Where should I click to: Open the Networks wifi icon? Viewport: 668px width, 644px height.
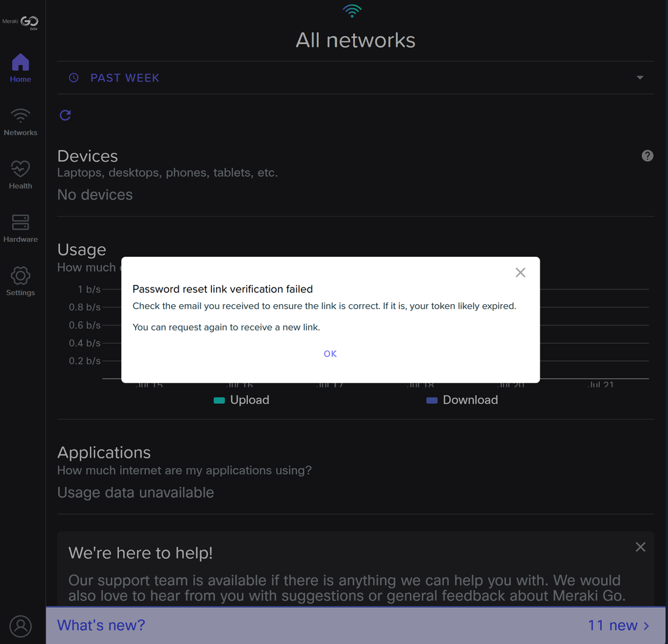[x=21, y=116]
